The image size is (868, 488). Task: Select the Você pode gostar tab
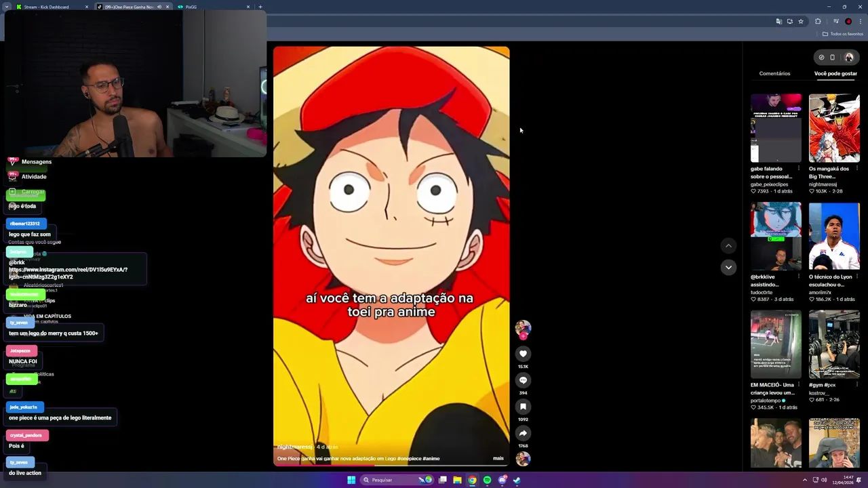click(835, 73)
